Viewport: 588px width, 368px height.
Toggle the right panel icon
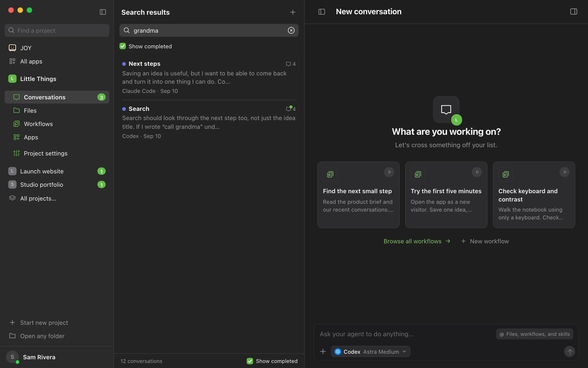point(574,12)
